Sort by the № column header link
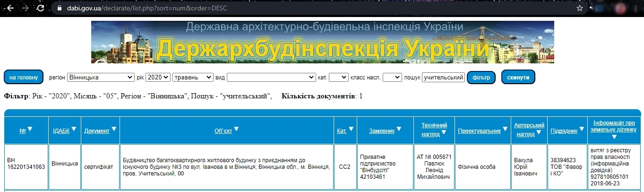644x192 pixels. (x=23, y=131)
